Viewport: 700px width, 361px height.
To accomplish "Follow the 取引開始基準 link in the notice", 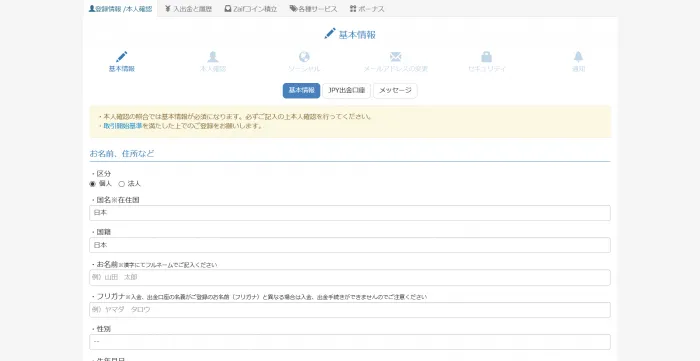I will click(123, 126).
